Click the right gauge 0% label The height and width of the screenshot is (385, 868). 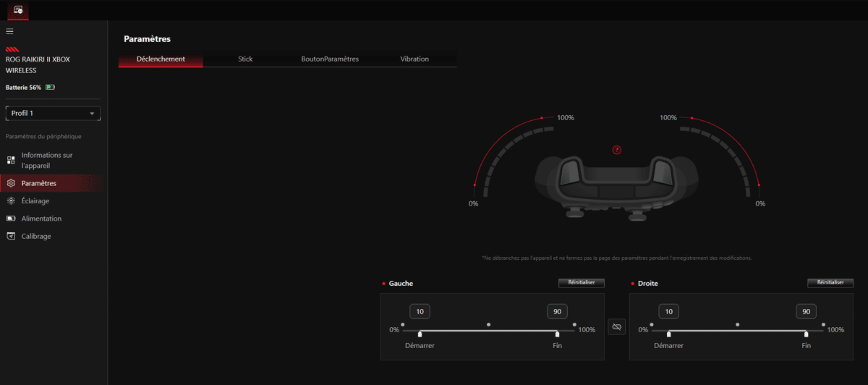pyautogui.click(x=760, y=204)
